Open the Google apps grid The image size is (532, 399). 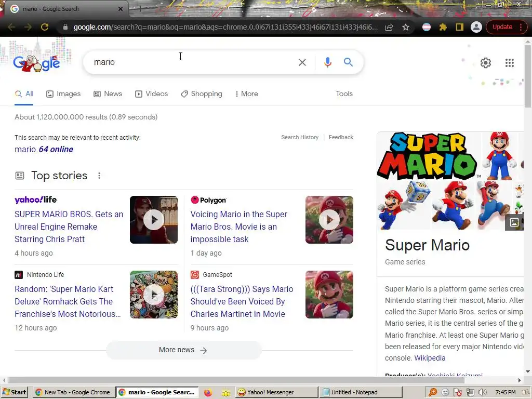click(510, 63)
